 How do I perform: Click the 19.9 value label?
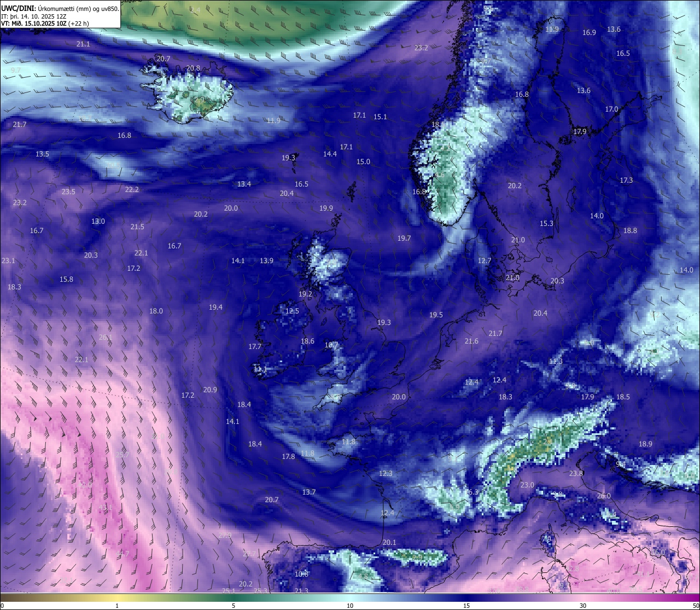click(x=326, y=208)
